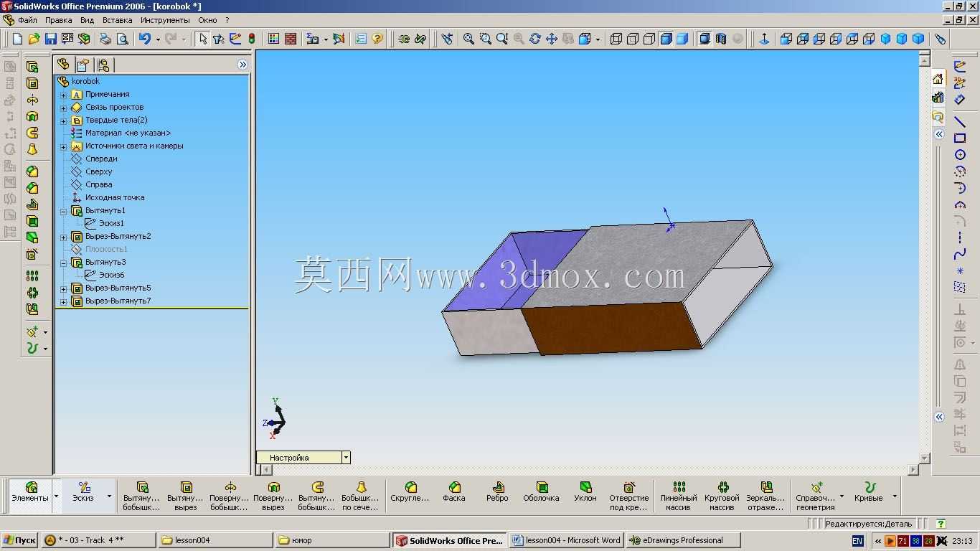The image size is (980, 551).
Task: Collapse the Вытянуть3 feature node
Action: click(64, 263)
